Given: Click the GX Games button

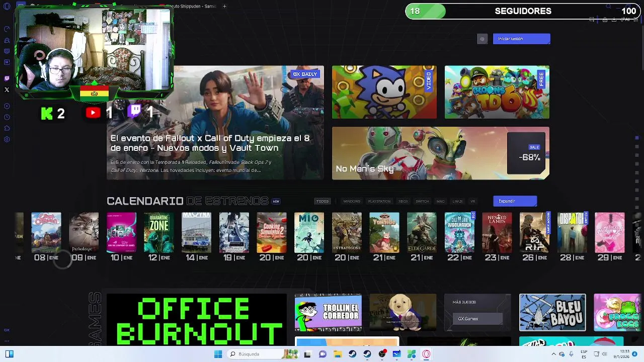Looking at the screenshot, I should coord(477,319).
